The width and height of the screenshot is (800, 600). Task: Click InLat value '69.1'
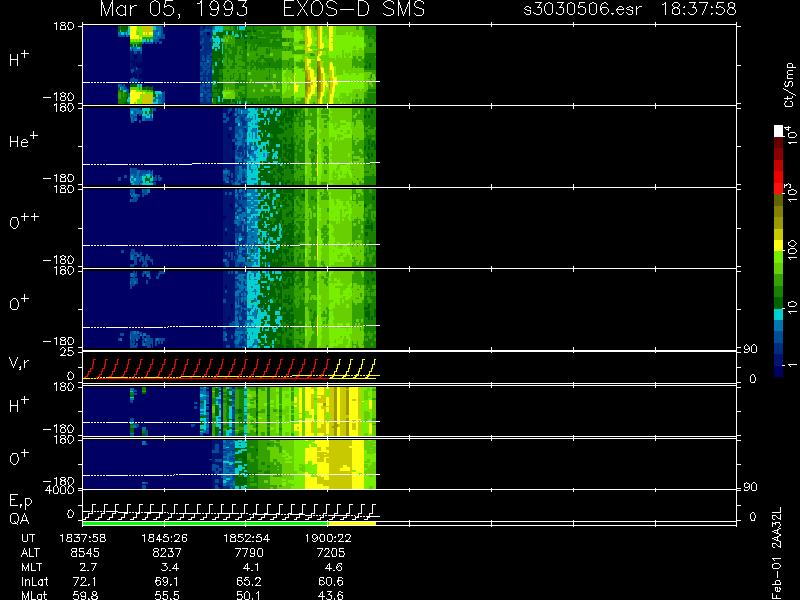click(167, 582)
